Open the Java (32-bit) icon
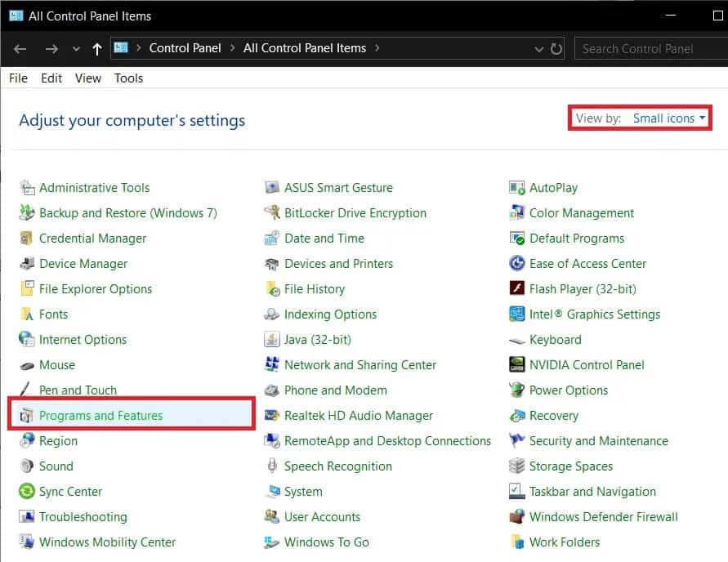 271,339
